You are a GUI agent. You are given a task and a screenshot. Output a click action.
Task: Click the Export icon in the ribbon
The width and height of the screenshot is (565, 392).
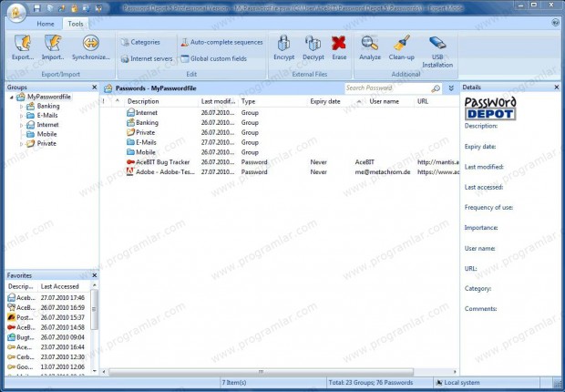click(23, 47)
